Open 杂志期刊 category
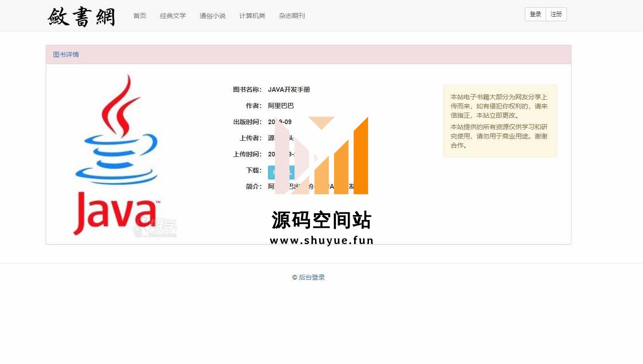The height and width of the screenshot is (364, 643). (292, 16)
